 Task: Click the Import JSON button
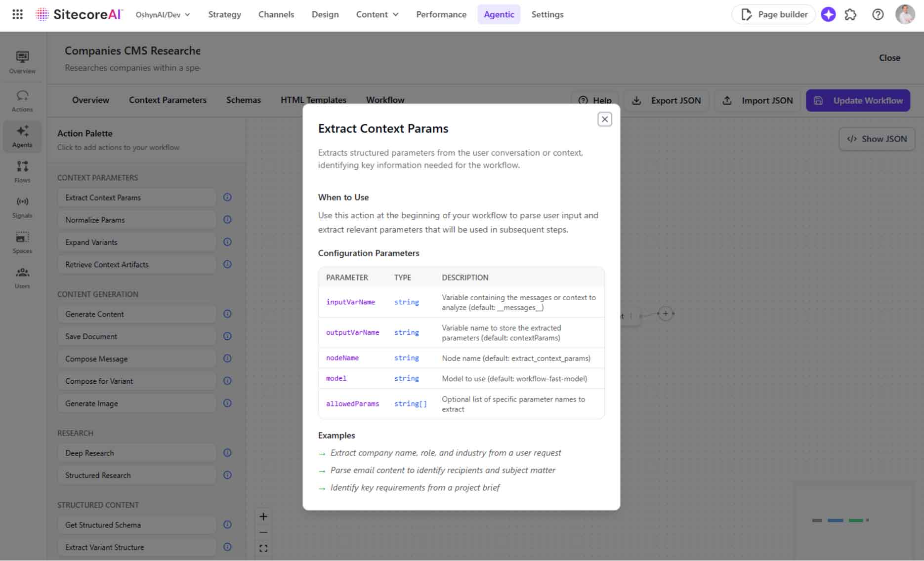757,100
